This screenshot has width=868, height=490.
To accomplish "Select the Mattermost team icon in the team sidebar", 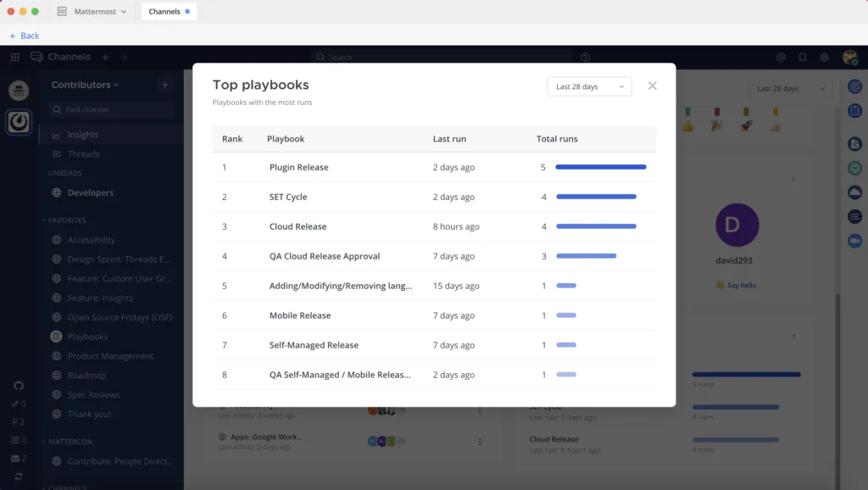I will click(19, 122).
